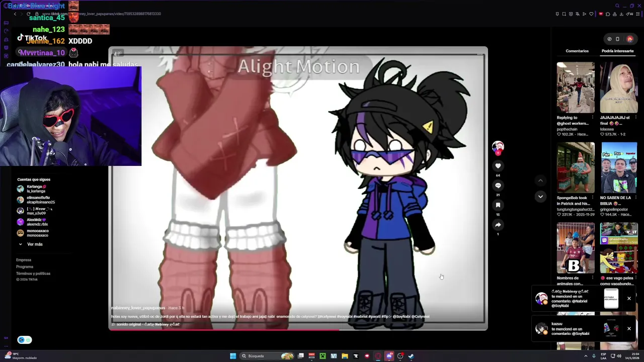Open File Explorer from the taskbar
The image size is (644, 362).
pyautogui.click(x=345, y=356)
